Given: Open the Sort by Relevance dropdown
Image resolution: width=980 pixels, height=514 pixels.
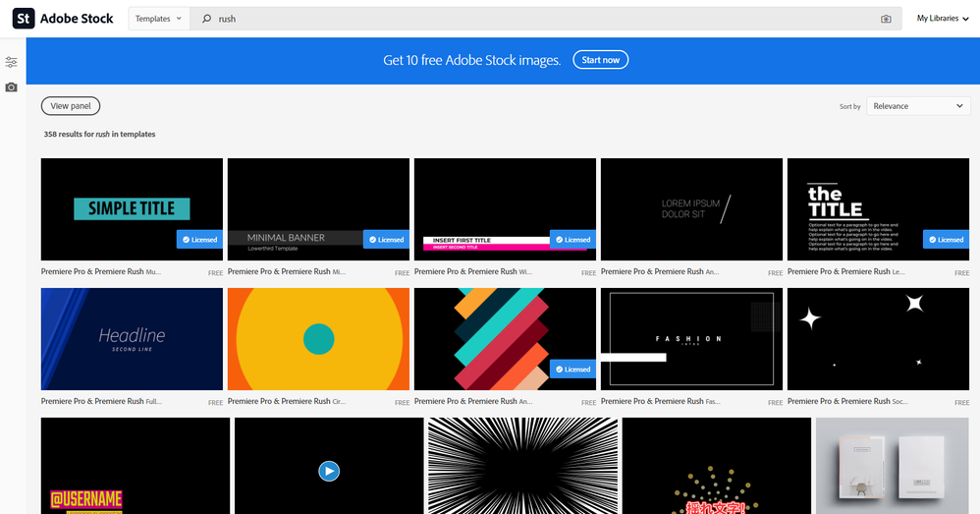Looking at the screenshot, I should click(x=918, y=106).
